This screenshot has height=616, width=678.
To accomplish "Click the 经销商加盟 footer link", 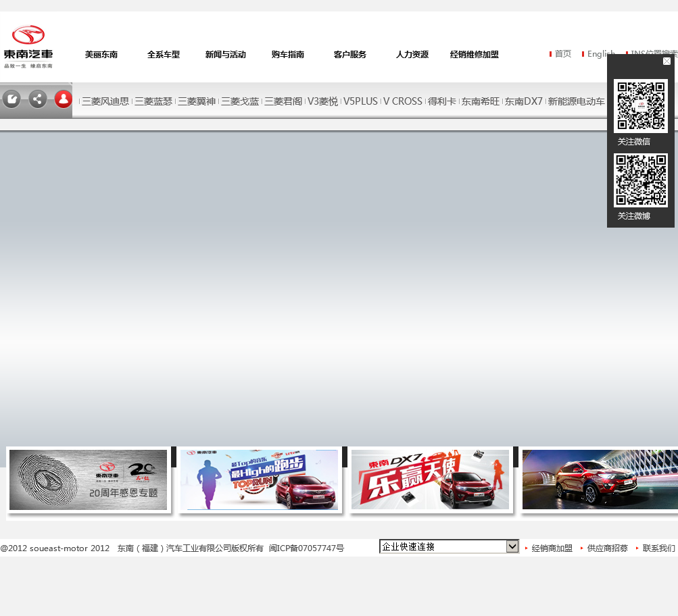I will (552, 548).
